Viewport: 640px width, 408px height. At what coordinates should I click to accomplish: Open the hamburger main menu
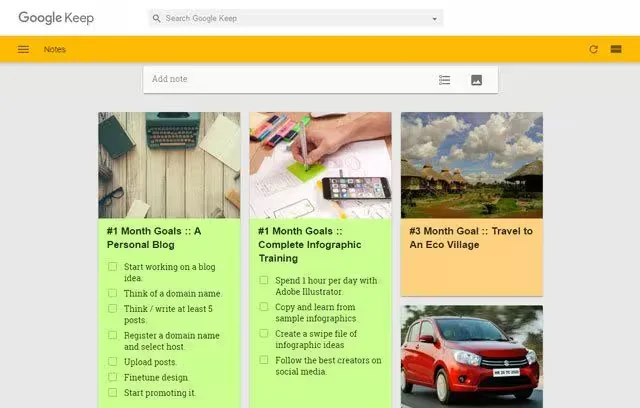pyautogui.click(x=23, y=49)
